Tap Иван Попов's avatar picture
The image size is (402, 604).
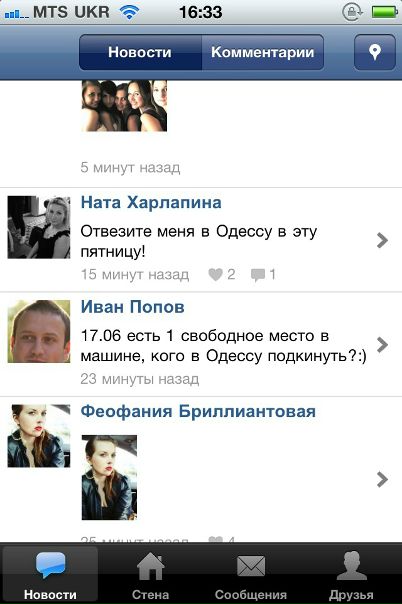click(x=39, y=331)
